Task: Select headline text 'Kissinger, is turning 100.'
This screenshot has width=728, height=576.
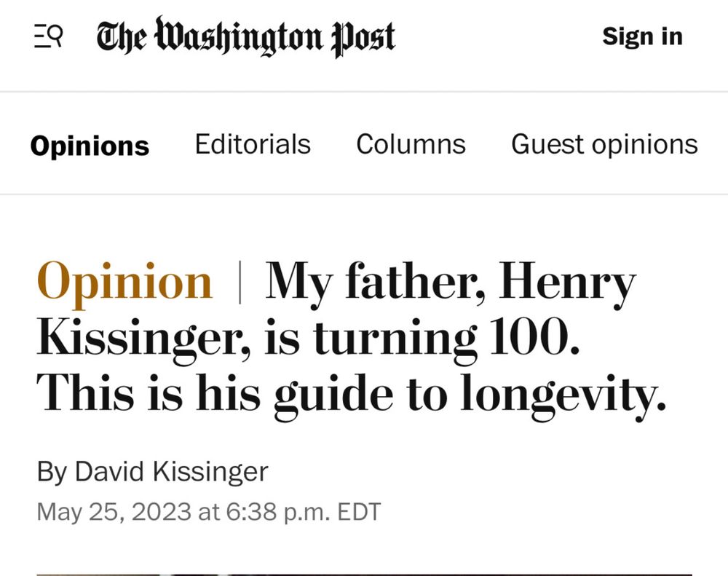Action: click(x=308, y=339)
